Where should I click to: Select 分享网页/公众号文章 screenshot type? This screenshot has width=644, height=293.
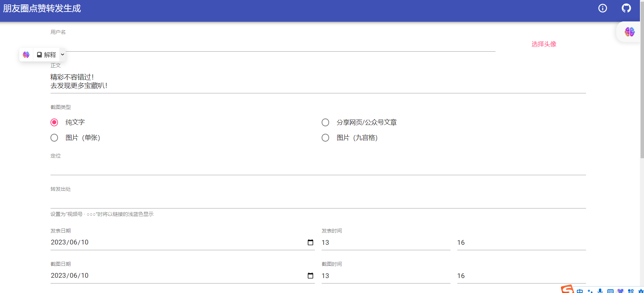tap(325, 122)
